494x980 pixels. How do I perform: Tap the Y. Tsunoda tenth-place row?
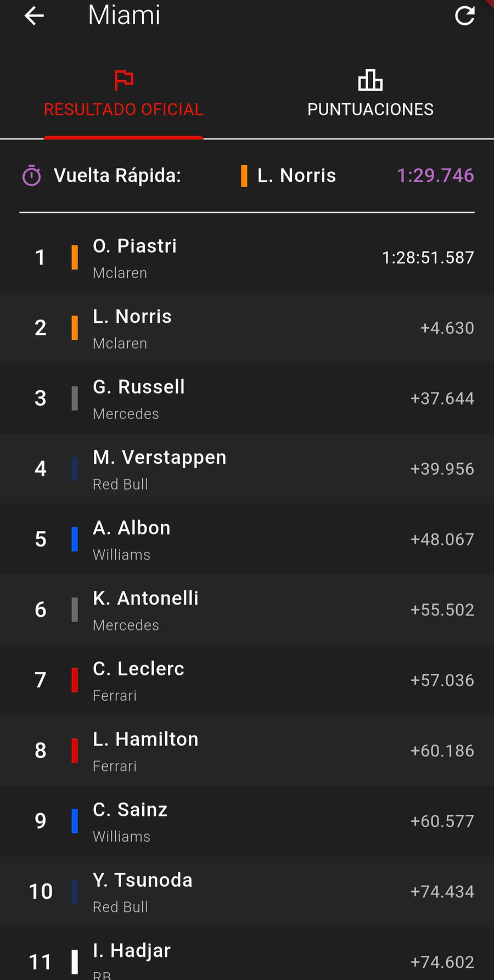pyautogui.click(x=247, y=892)
